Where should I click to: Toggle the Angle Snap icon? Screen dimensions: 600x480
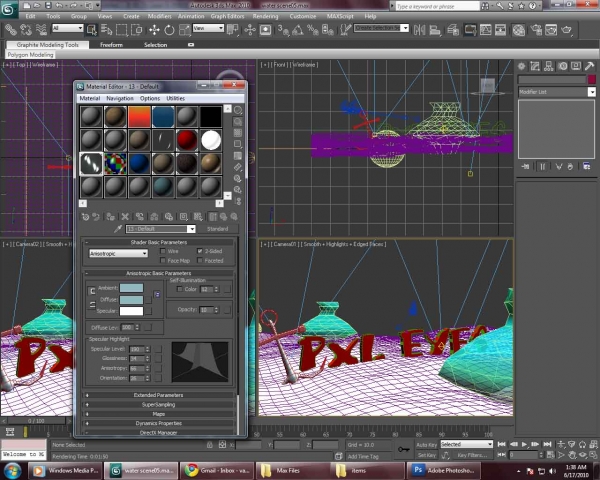click(x=298, y=30)
